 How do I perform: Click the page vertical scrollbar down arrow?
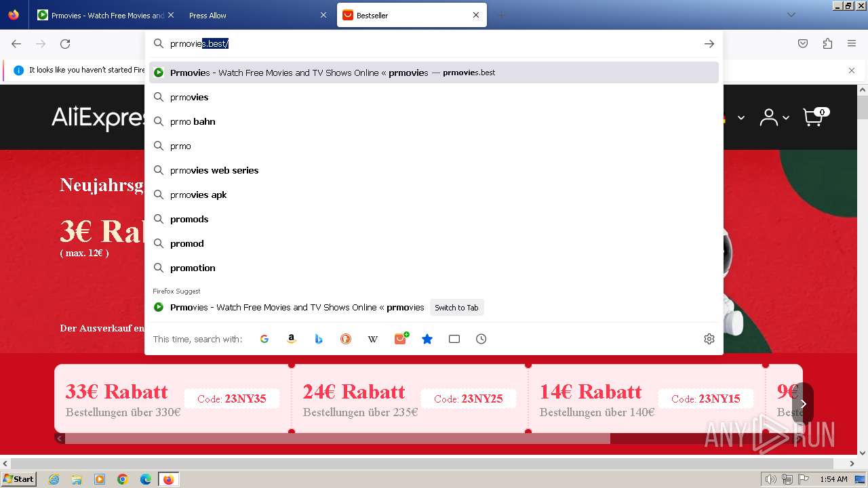(x=863, y=453)
